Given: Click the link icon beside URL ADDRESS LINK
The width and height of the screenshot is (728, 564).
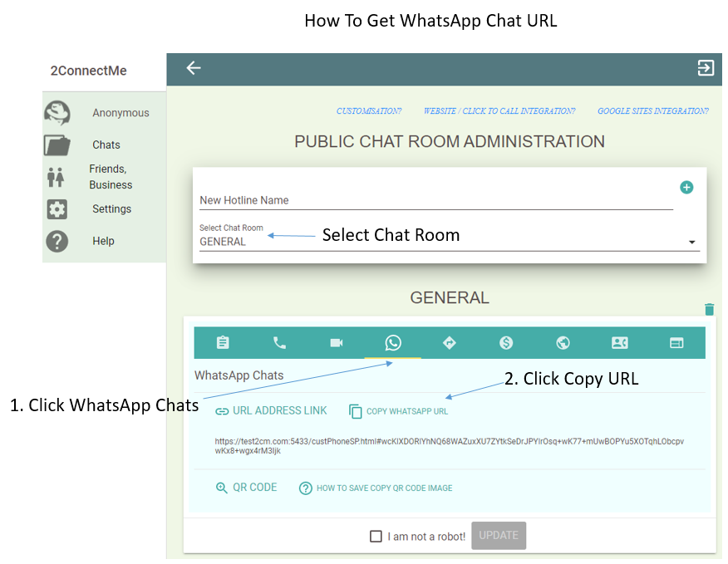Looking at the screenshot, I should tap(222, 411).
